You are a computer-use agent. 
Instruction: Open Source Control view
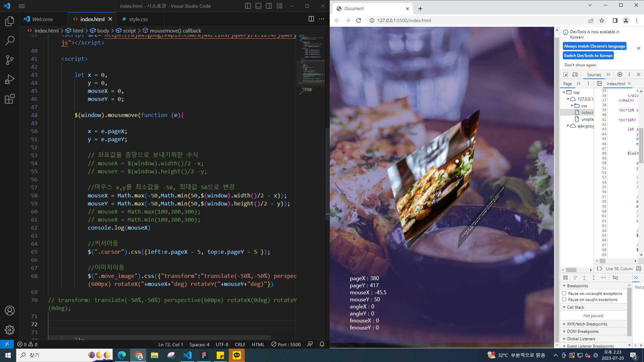tap(9, 60)
